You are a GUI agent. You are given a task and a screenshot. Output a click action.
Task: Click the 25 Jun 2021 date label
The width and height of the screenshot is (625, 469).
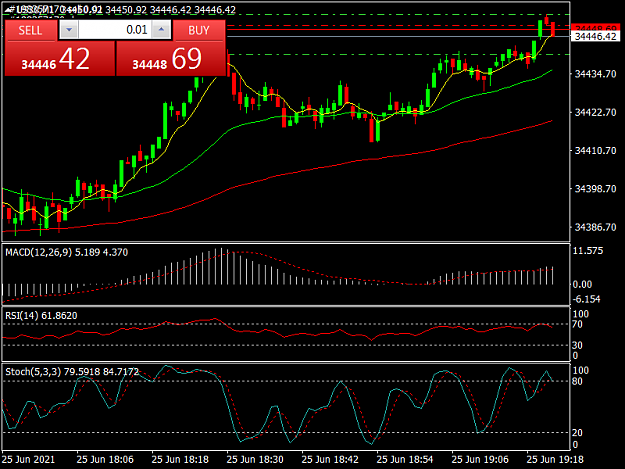[x=28, y=459]
